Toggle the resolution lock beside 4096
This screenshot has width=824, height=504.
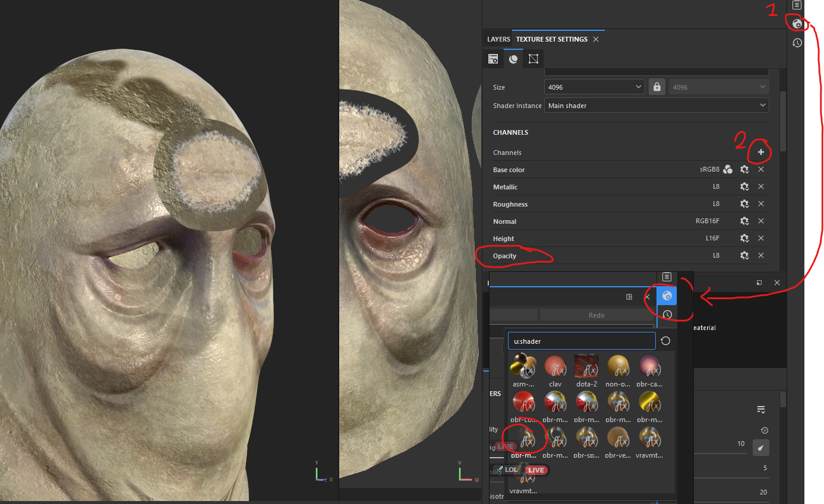click(656, 86)
